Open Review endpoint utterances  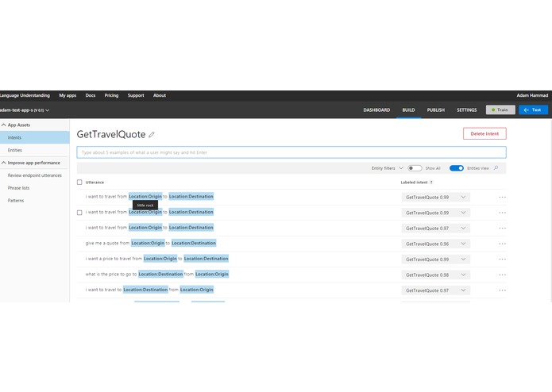tap(34, 175)
